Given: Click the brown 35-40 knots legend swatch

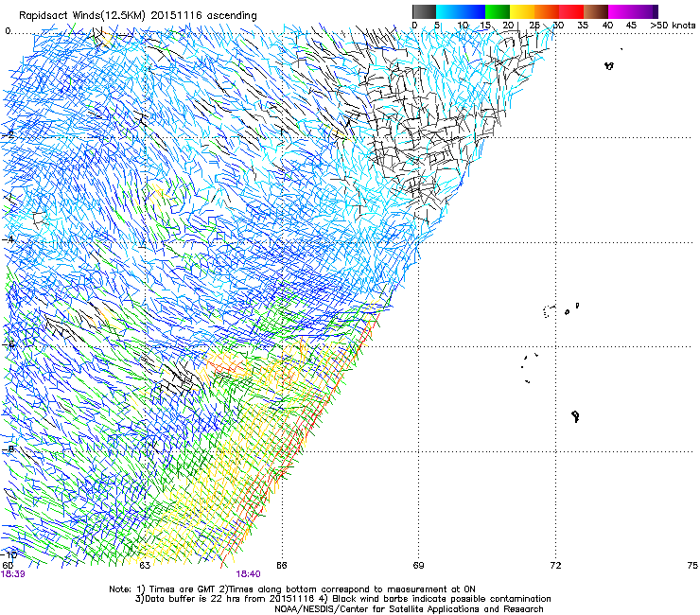Looking at the screenshot, I should pos(596,11).
